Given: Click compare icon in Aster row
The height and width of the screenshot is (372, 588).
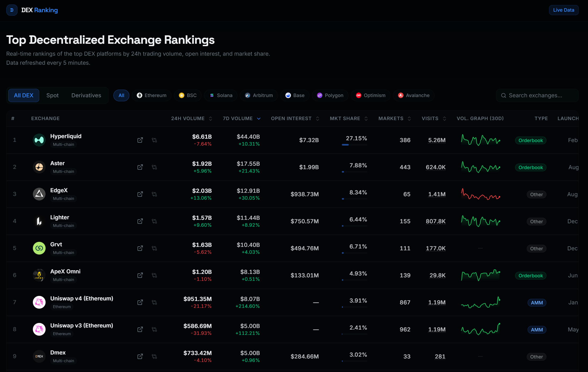Looking at the screenshot, I should tap(154, 167).
